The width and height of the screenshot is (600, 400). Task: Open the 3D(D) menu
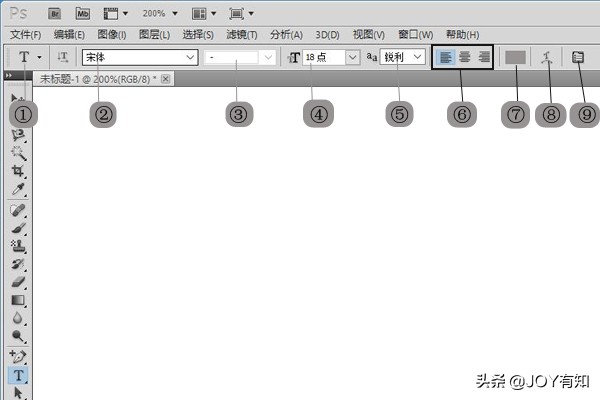pos(327,35)
